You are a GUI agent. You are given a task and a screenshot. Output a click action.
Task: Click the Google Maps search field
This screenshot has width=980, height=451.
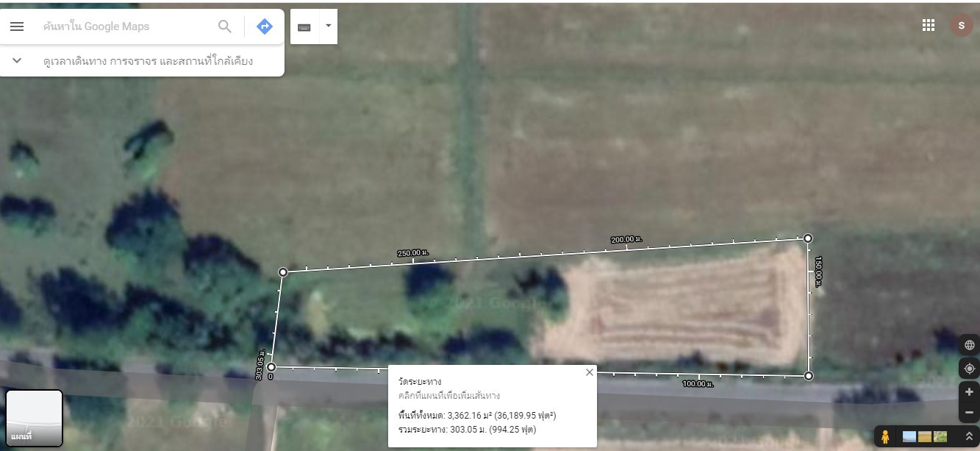129,26
